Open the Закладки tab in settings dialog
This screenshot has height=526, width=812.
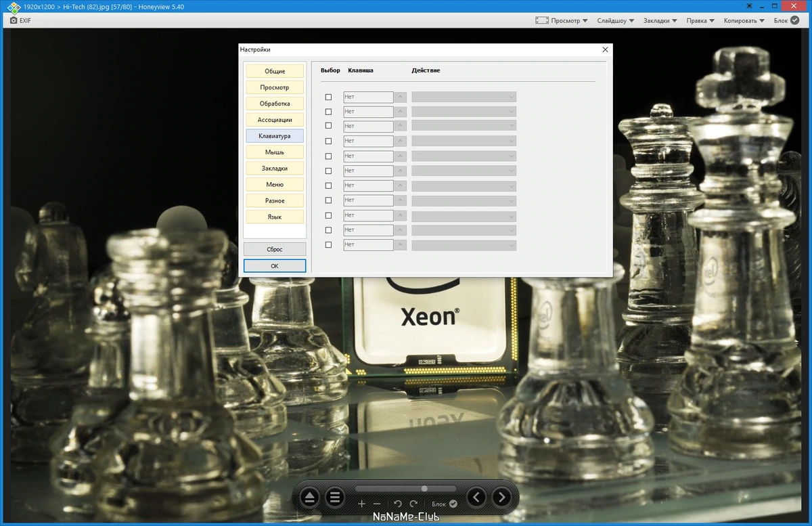coord(275,169)
